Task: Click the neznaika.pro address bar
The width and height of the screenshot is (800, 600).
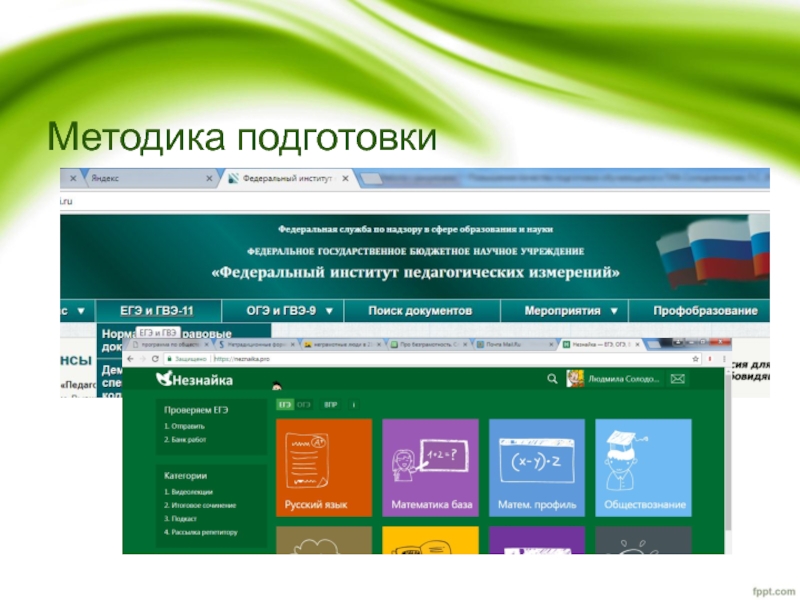Action: [x=400, y=357]
